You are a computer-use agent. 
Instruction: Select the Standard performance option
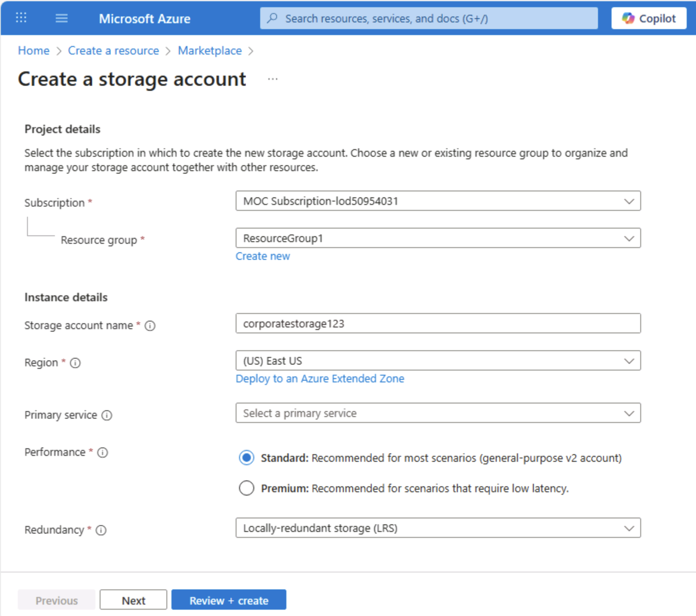click(247, 458)
